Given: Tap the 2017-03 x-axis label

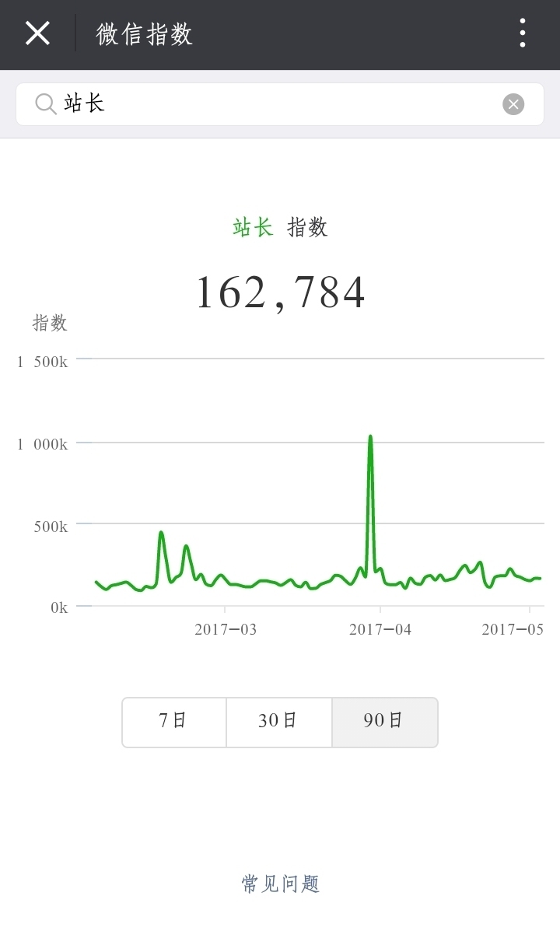Looking at the screenshot, I should tap(226, 629).
